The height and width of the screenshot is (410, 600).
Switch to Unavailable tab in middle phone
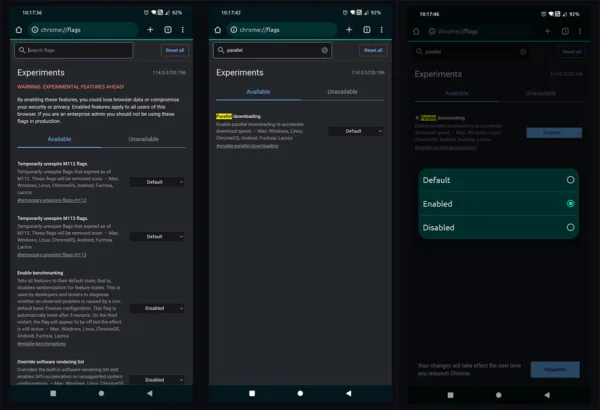point(342,92)
